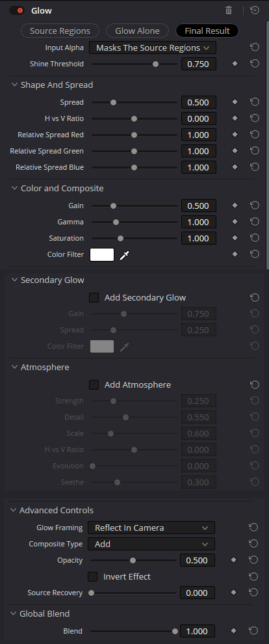Switch output view to Glow Alone
The height and width of the screenshot is (644, 269).
click(x=137, y=31)
